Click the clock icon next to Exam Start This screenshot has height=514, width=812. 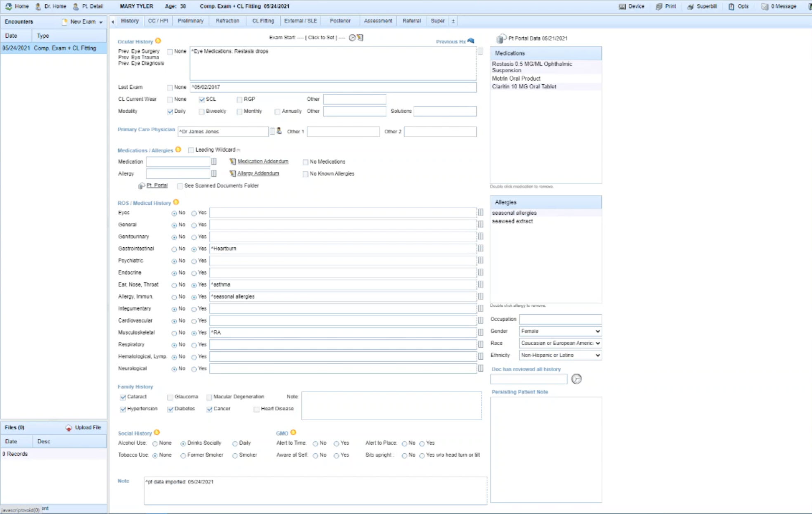click(x=352, y=38)
